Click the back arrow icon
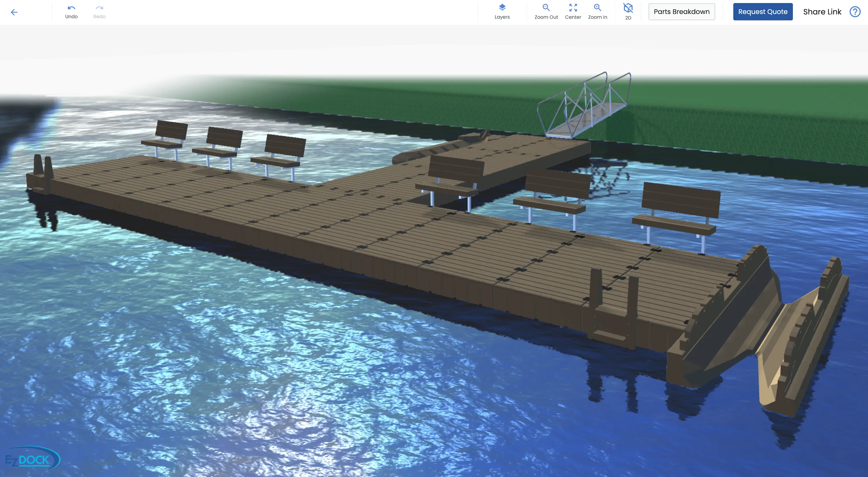This screenshot has height=477, width=868. pos(14,12)
